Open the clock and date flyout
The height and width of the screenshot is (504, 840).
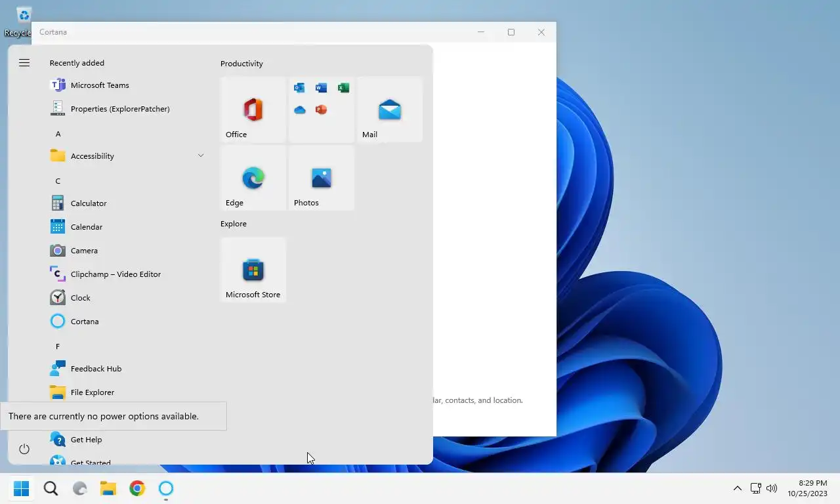(x=808, y=488)
